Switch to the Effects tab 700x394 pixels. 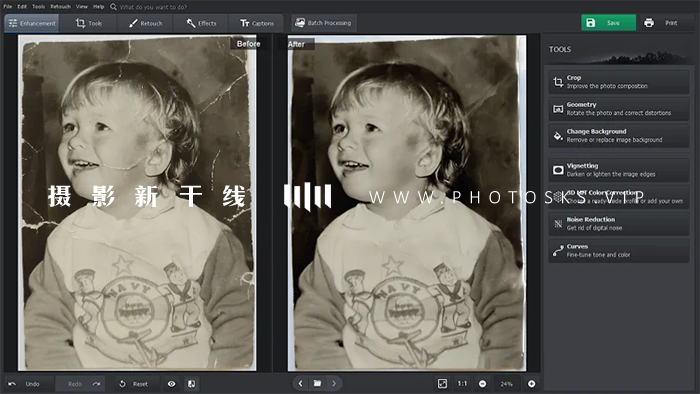tap(201, 23)
